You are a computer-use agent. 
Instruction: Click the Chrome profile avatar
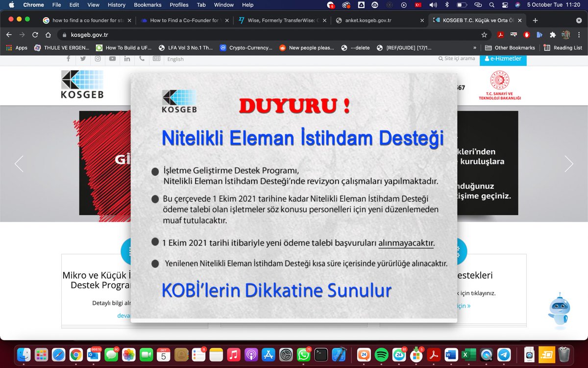[566, 35]
